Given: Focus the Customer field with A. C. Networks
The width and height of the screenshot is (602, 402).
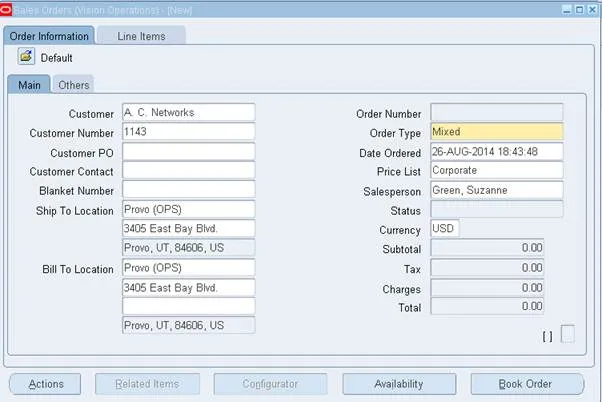Looking at the screenshot, I should pyautogui.click(x=189, y=112).
